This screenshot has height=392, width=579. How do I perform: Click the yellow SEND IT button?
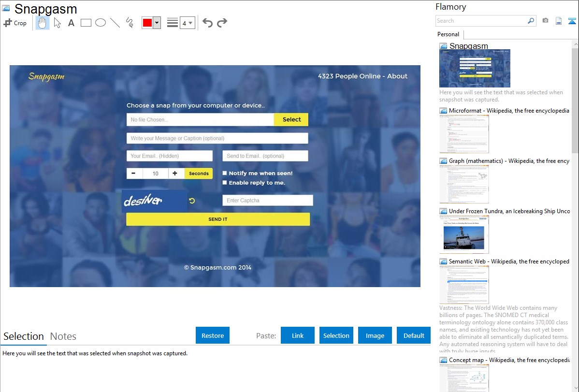[x=218, y=219]
